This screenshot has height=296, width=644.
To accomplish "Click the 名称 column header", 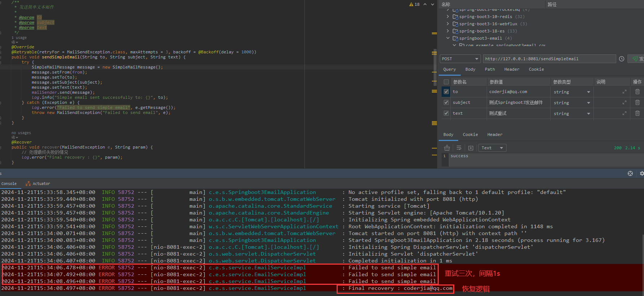I will [x=446, y=4].
